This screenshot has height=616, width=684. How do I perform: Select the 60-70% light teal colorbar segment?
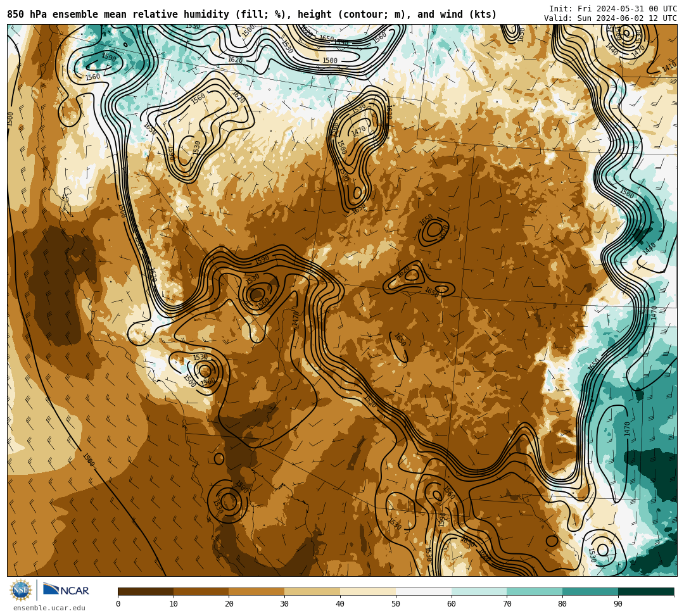pos(479,591)
